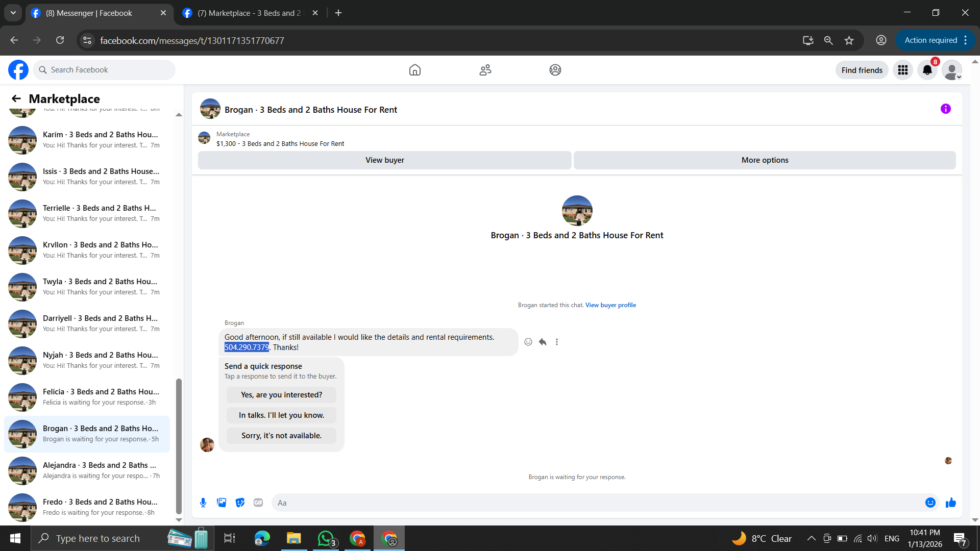Image resolution: width=980 pixels, height=551 pixels.
Task: Open the emoji picker in message box
Action: [930, 503]
